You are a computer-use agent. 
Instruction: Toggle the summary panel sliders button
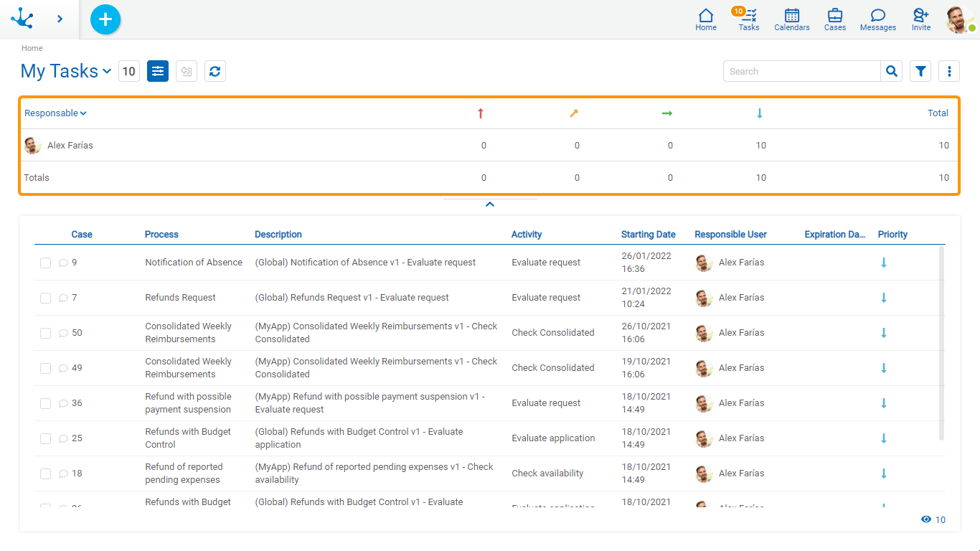(158, 71)
